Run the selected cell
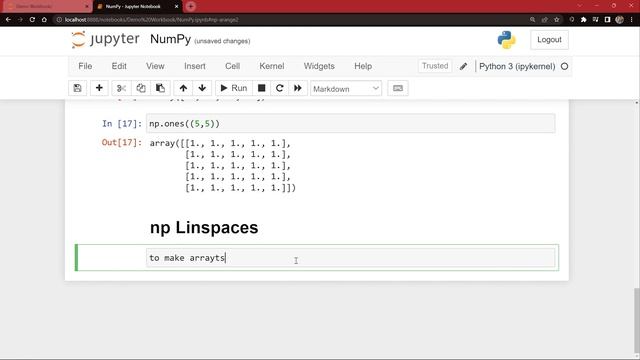 click(233, 88)
